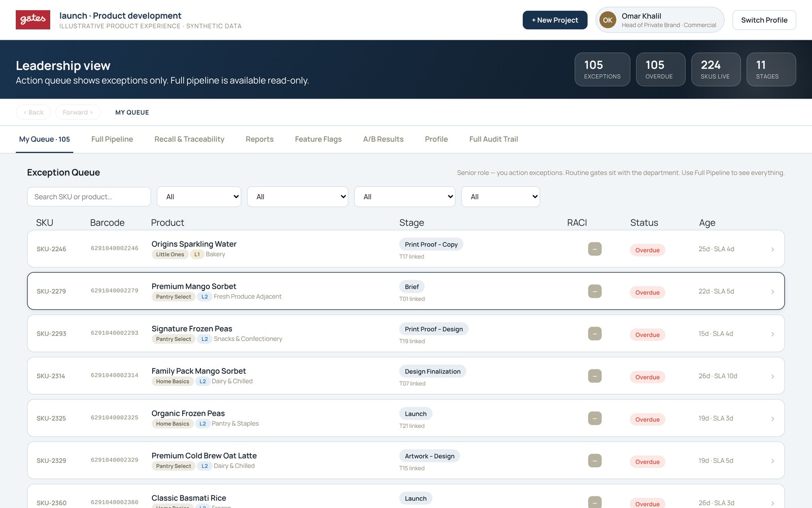Screen dimensions: 812x508
Task: Open RACI badge for Premium Mango Sorbet
Action: coord(595,292)
